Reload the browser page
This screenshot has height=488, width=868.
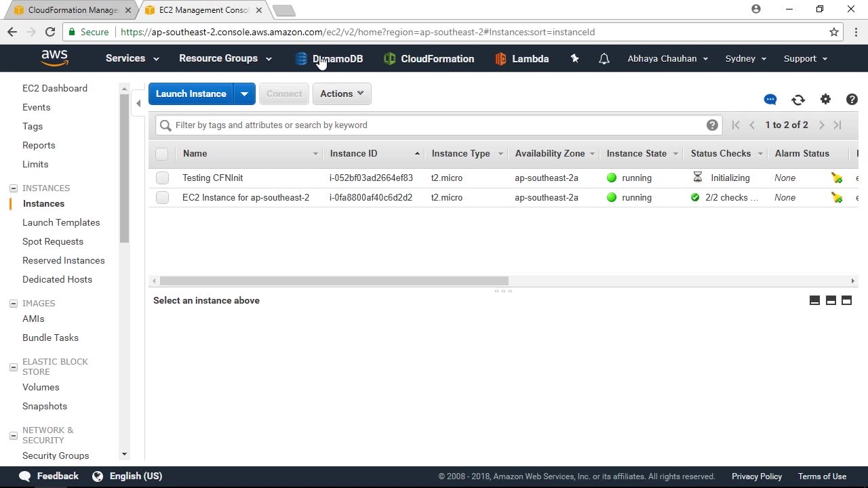point(50,32)
